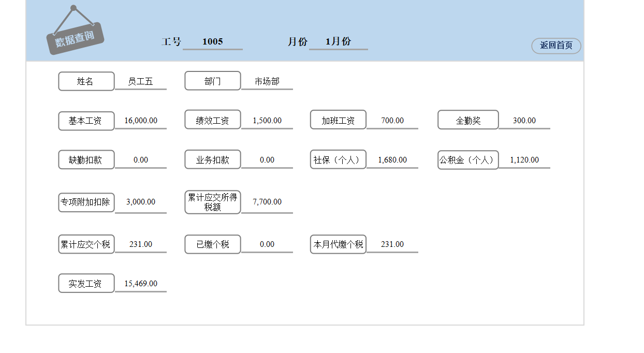Click the 基本工资 label box
Screen dimensions: 644x353
pyautogui.click(x=86, y=121)
